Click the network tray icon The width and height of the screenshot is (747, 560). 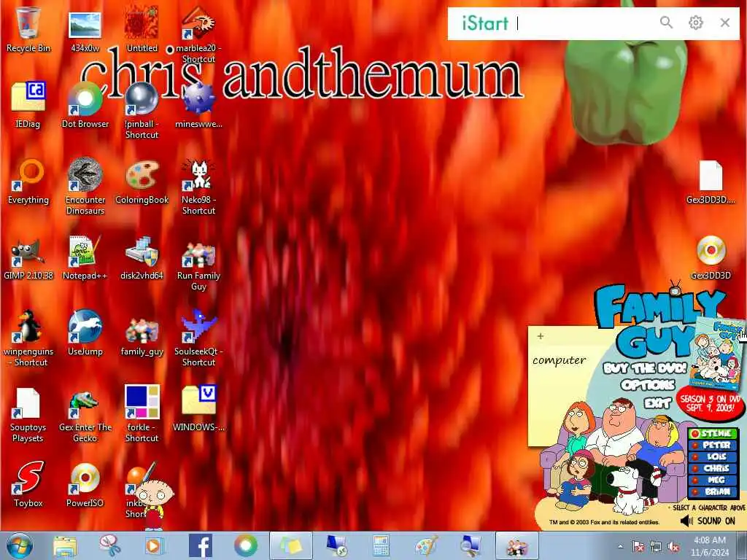click(656, 546)
